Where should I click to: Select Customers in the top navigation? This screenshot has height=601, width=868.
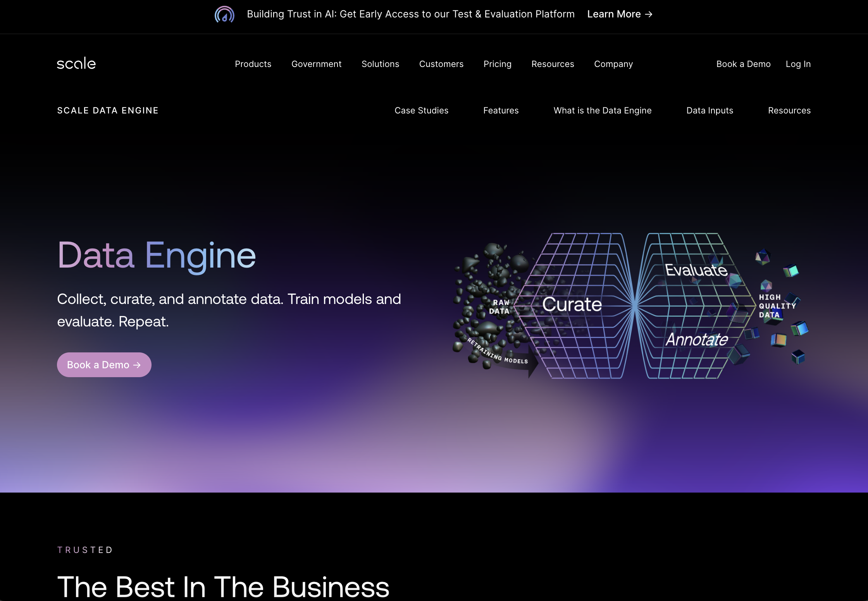[441, 64]
